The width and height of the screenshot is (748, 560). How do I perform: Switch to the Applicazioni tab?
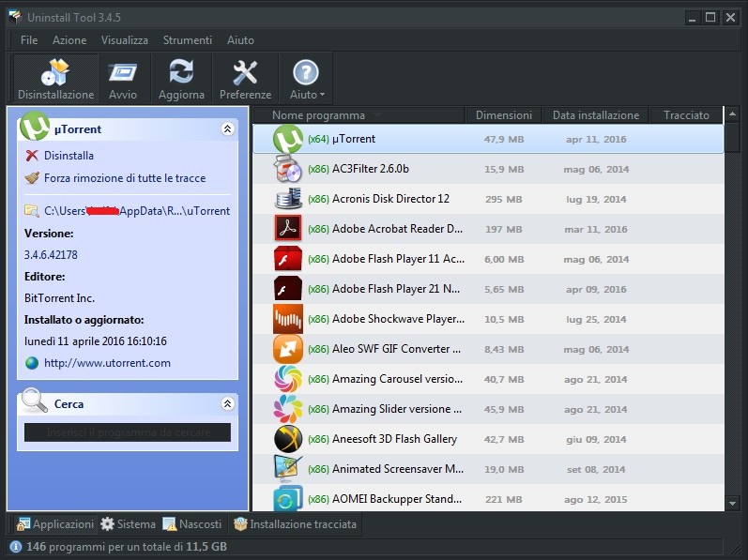pos(54,524)
